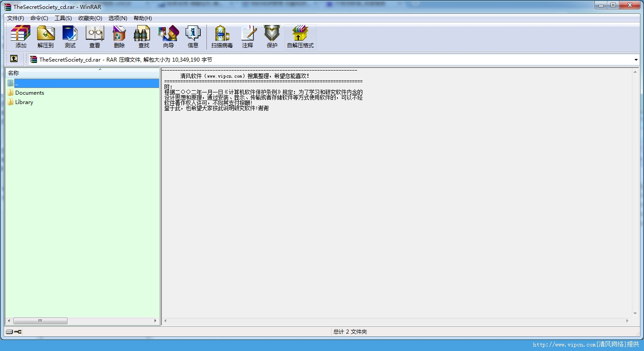Image resolution: width=644 pixels, height=351 pixels.
Task: Sort list by 名称 column header
Action: coord(83,73)
